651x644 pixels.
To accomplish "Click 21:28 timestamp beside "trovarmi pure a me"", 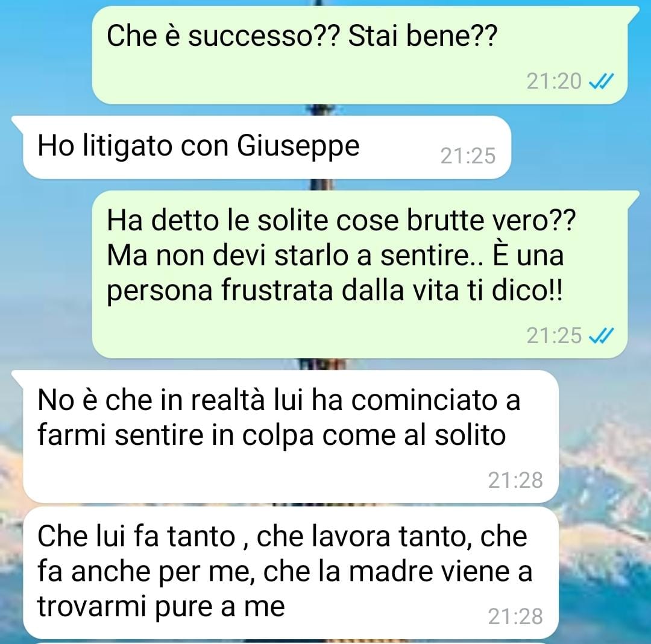I will [x=515, y=616].
